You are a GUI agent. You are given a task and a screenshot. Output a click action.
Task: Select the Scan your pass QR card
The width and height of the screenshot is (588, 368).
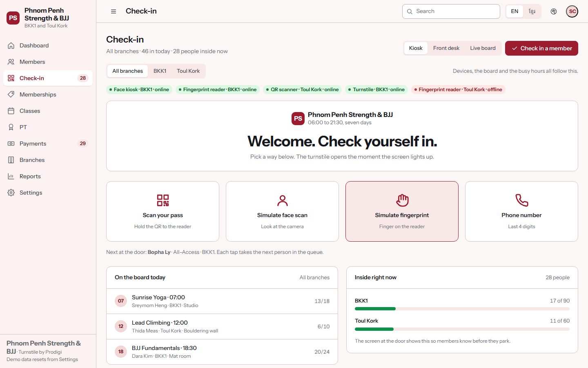point(163,211)
